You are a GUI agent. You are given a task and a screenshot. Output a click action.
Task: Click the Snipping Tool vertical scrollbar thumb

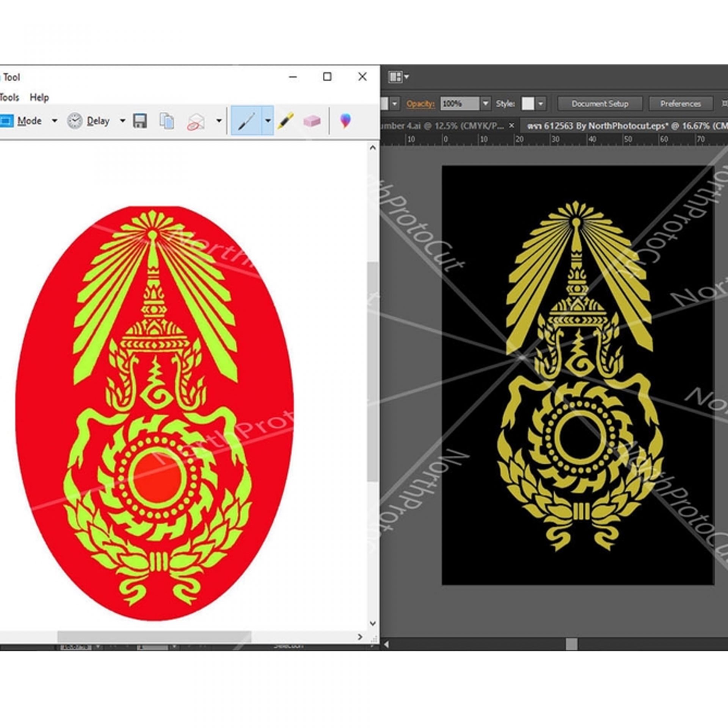373,372
